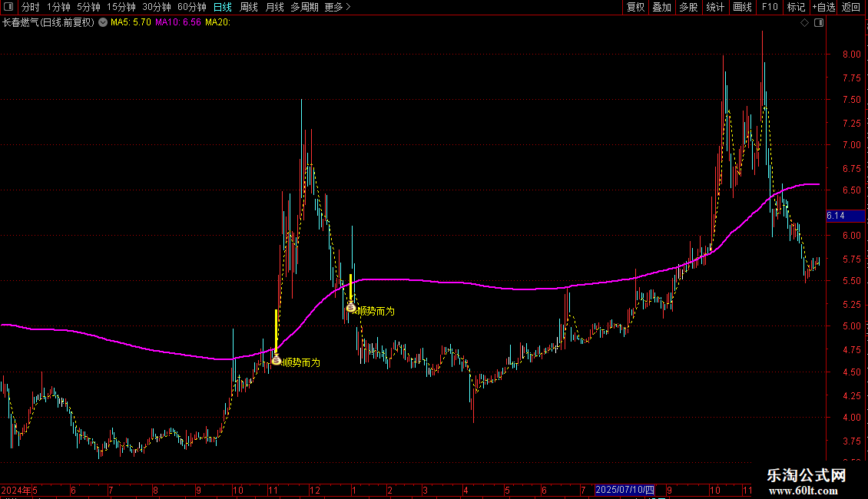
Task: Click the 叠加 overlay button
Action: [662, 7]
